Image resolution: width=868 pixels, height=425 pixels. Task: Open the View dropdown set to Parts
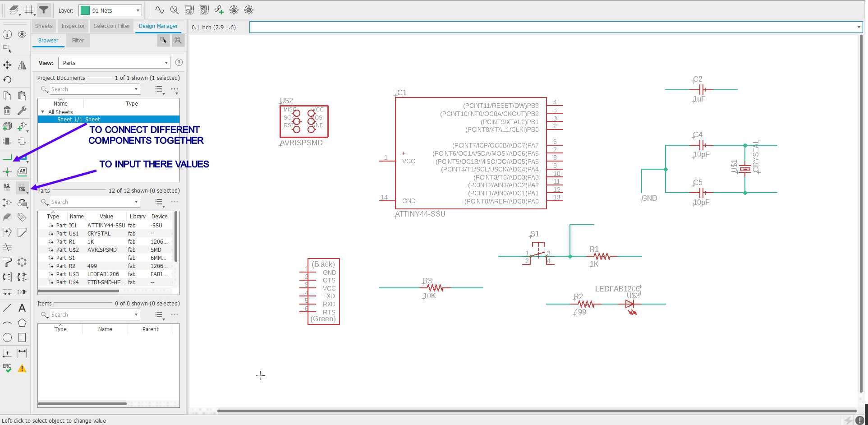(x=114, y=63)
